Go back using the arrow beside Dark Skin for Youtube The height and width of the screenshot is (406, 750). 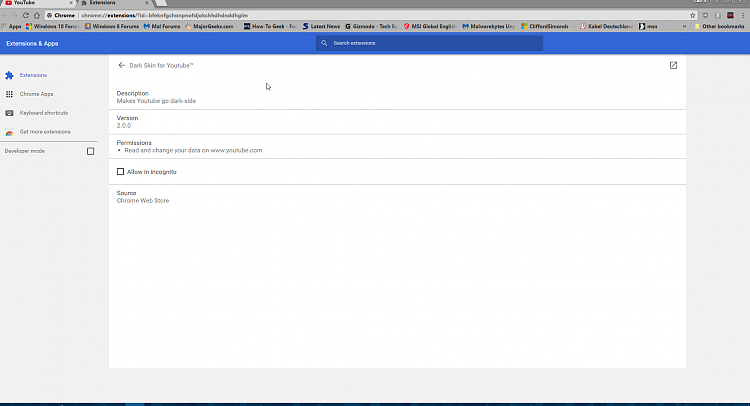tap(121, 66)
